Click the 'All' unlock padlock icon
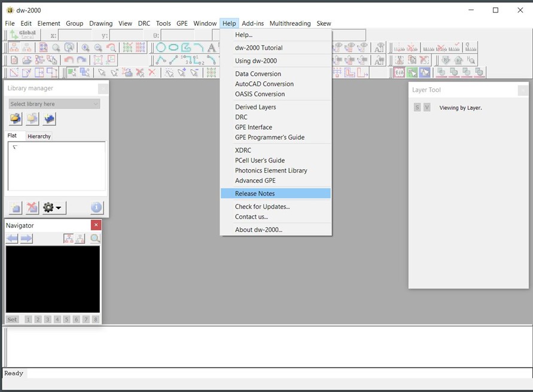The height and width of the screenshot is (392, 533). tap(379, 60)
